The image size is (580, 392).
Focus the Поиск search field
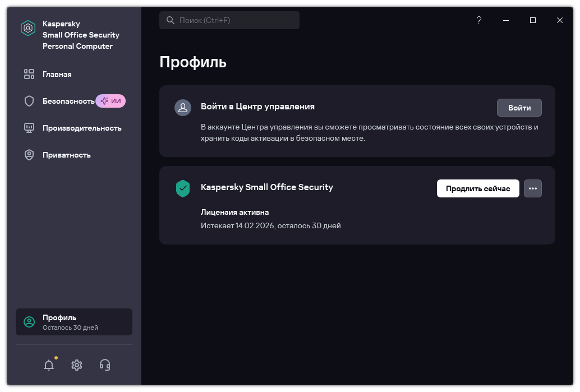[x=229, y=20]
